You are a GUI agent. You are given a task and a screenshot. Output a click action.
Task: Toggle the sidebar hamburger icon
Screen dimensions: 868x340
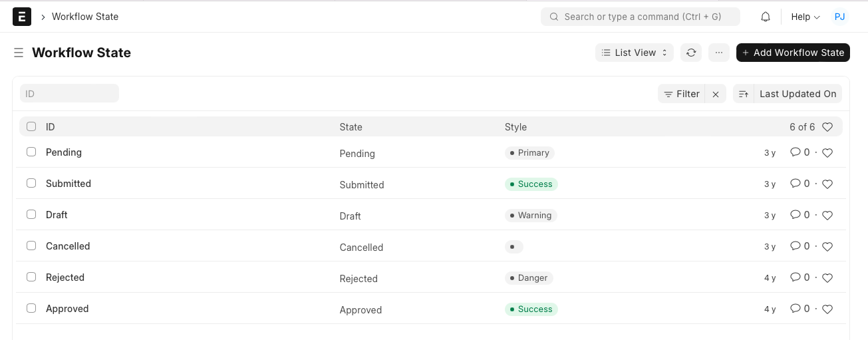pos(19,53)
